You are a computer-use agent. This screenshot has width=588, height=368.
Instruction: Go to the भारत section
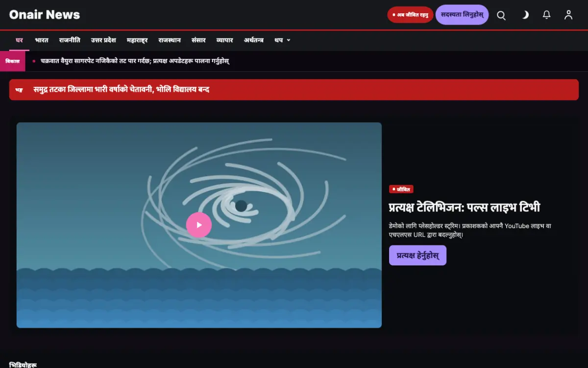click(42, 40)
